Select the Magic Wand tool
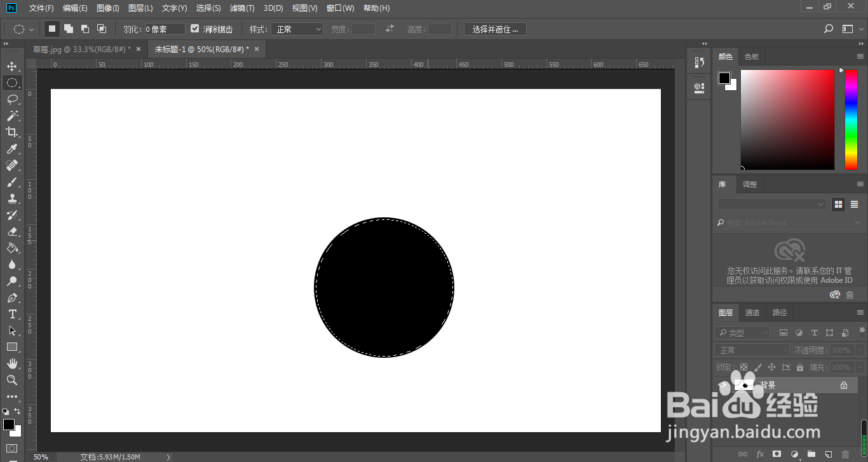868x462 pixels. [x=11, y=116]
